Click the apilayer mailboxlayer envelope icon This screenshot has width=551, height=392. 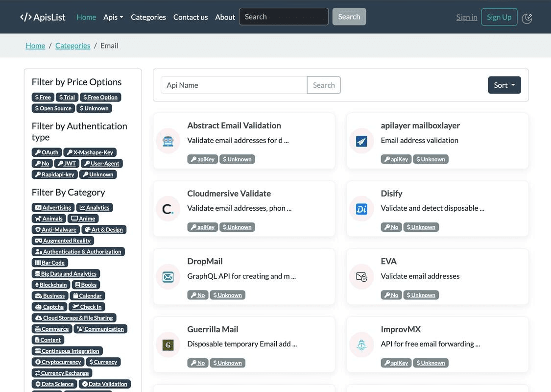point(361,141)
